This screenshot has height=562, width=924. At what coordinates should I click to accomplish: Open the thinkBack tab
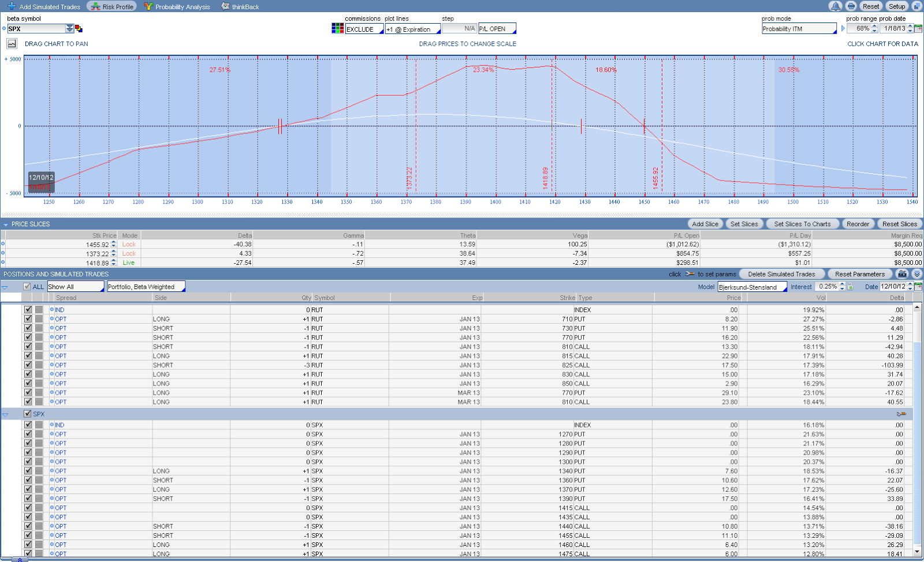(x=240, y=6)
